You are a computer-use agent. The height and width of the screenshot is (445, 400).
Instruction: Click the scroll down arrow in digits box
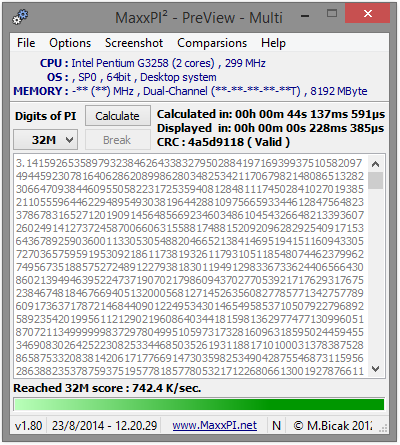[x=375, y=369]
